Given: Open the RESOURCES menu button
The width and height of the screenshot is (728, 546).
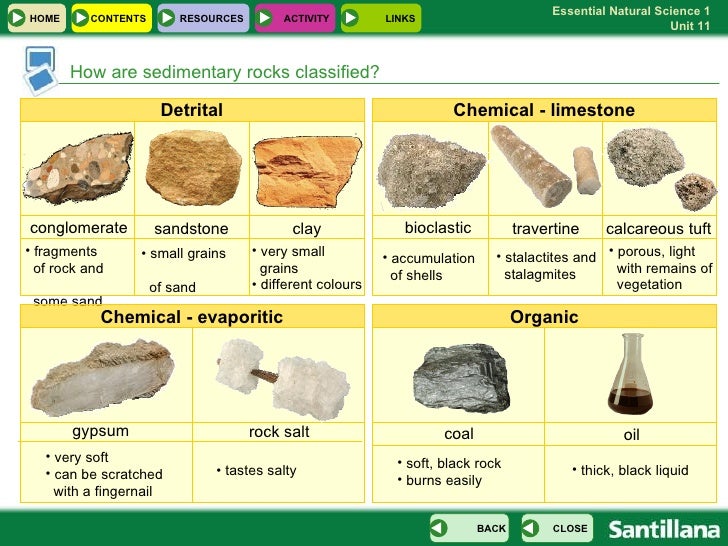Looking at the screenshot, I should click(x=203, y=18).
